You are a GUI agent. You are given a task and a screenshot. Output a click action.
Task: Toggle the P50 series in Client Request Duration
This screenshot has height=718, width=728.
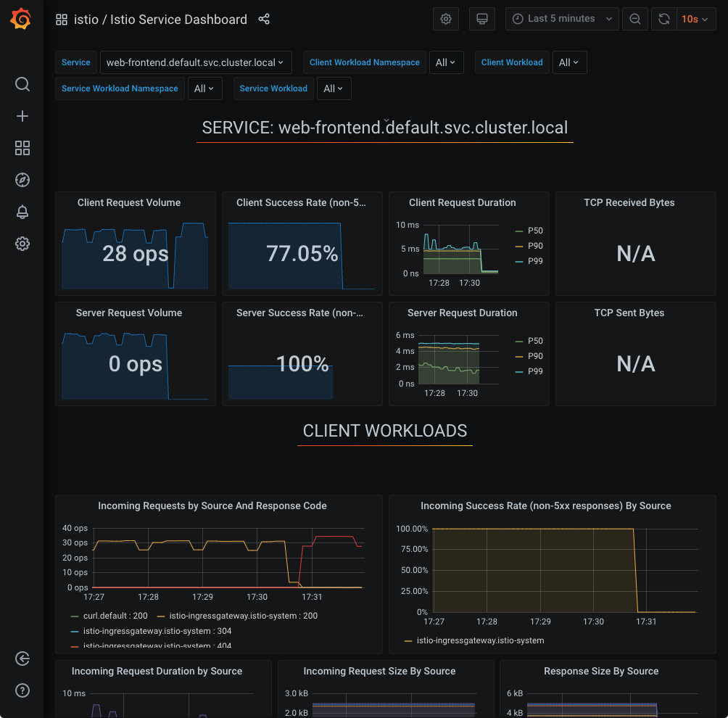pyautogui.click(x=535, y=231)
